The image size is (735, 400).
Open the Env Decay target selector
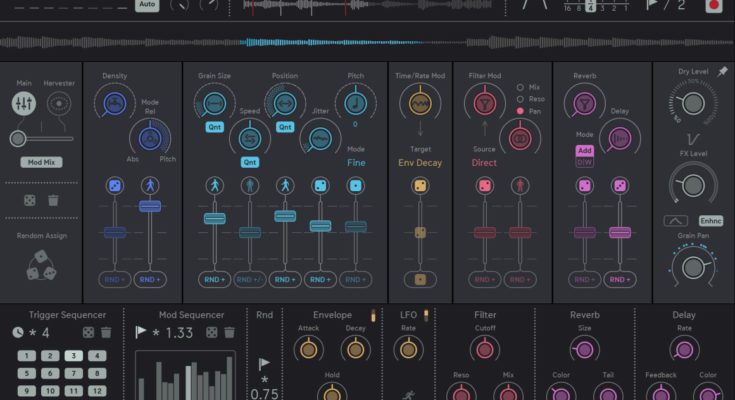(420, 161)
